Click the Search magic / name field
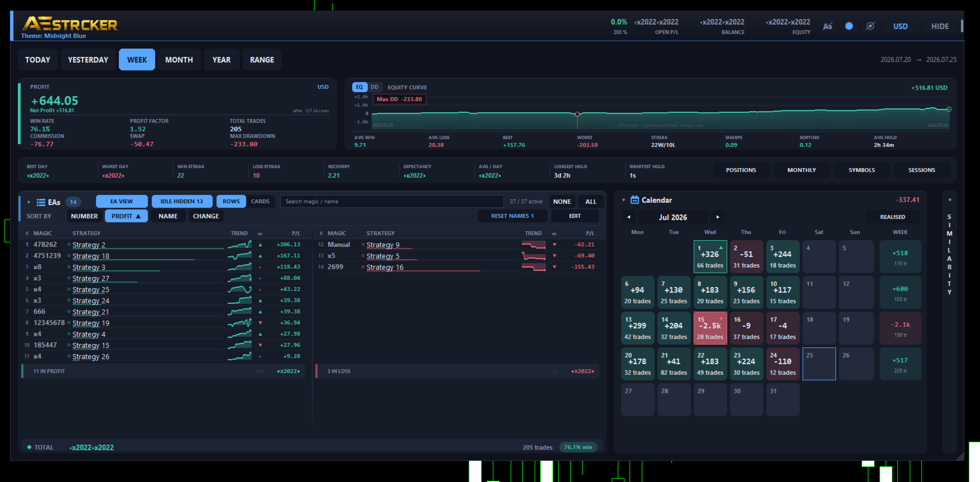Viewport: 980px width, 482px height. [x=392, y=202]
